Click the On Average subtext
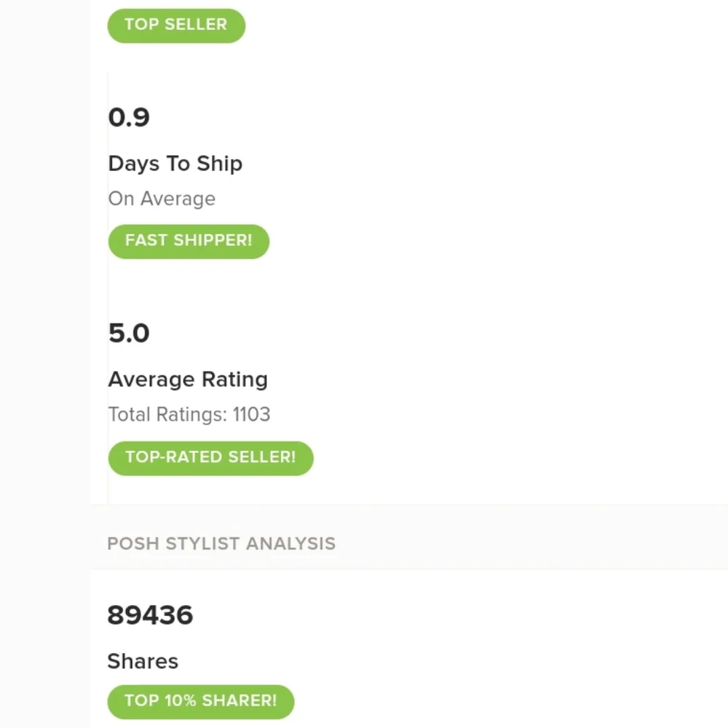Screen dimensions: 728x728 (162, 199)
